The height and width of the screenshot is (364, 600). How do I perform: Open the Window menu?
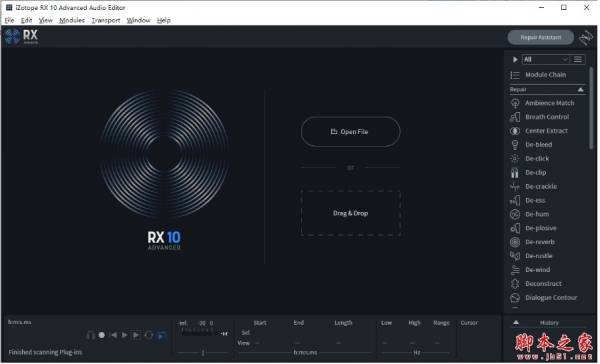point(139,20)
